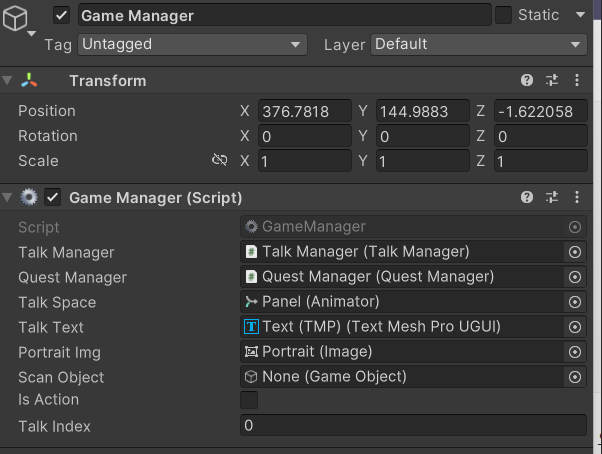Screen dimensions: 602x454
Task: Open Transform presets icon
Action: 552,80
